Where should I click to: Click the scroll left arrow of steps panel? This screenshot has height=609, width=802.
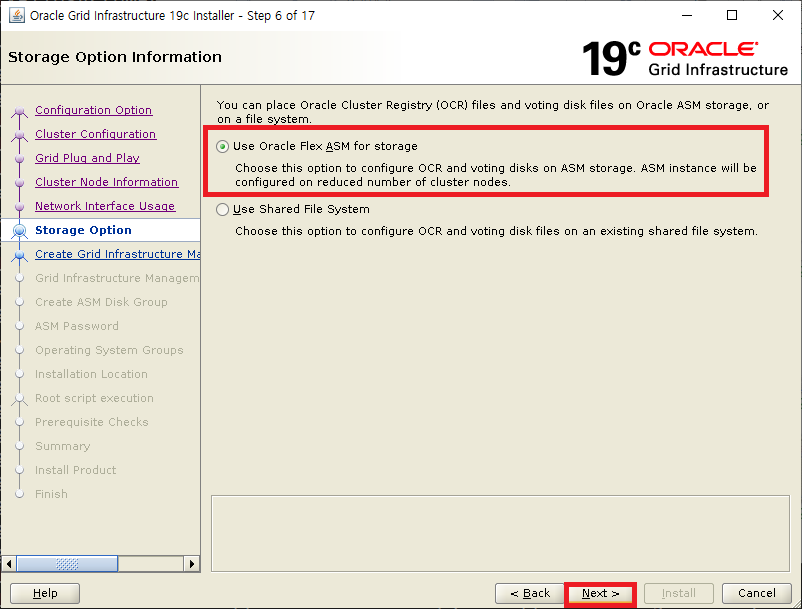pos(9,564)
